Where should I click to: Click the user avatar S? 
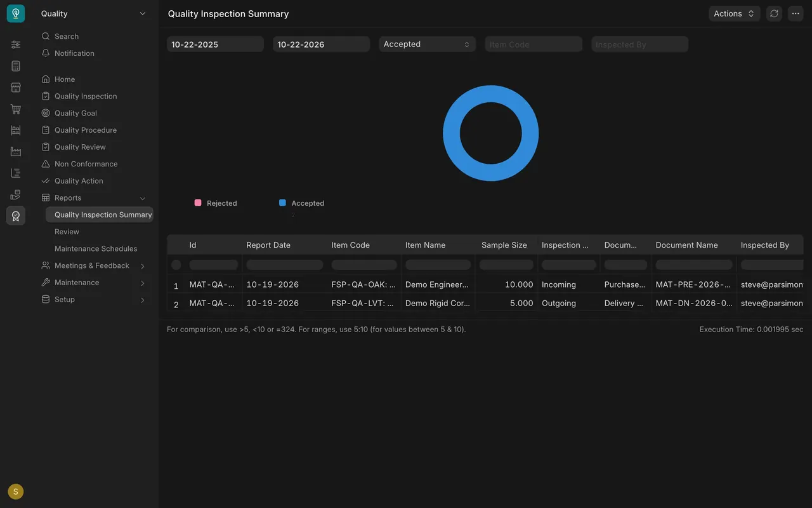(16, 491)
